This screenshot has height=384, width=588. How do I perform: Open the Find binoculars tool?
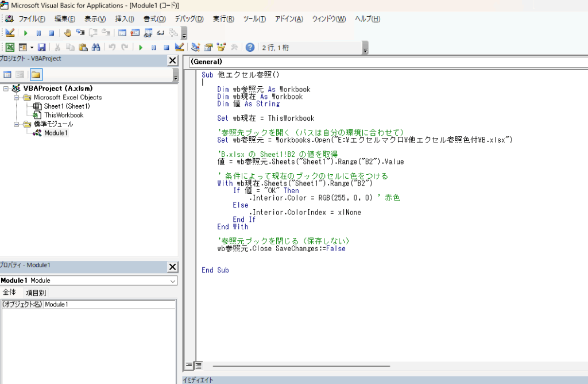click(x=96, y=47)
